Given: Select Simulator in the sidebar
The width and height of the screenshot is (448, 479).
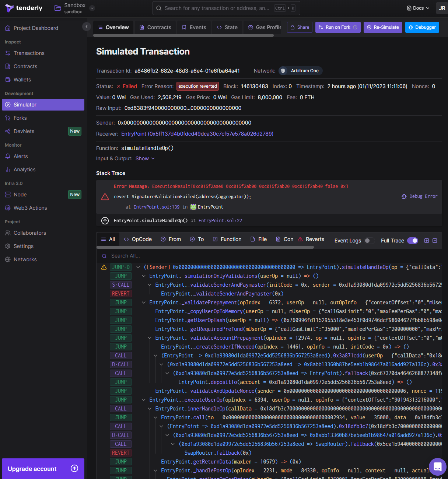Looking at the screenshot, I should click(x=43, y=105).
